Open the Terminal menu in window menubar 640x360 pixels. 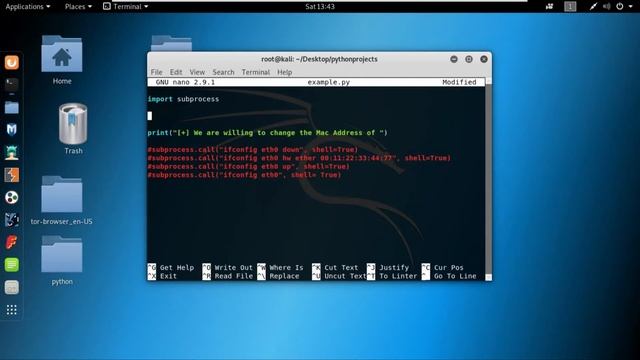[256, 72]
